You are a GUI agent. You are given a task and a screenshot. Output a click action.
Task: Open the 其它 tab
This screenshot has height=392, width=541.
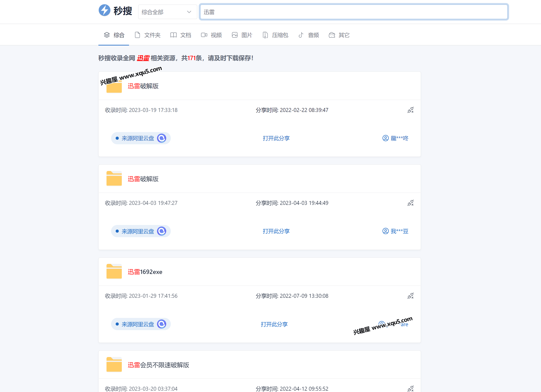[x=339, y=35]
